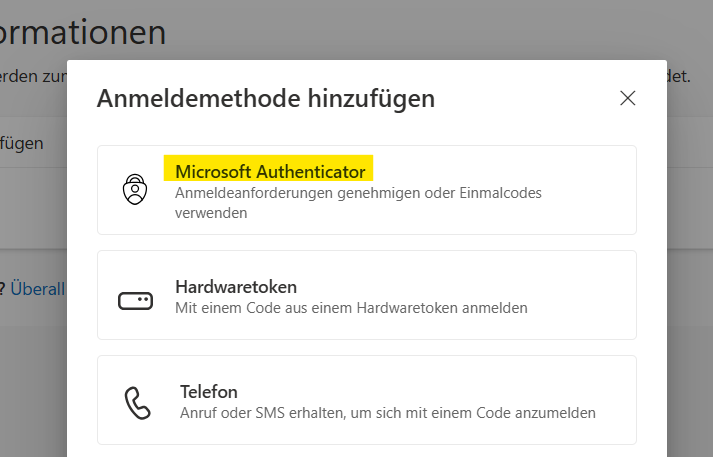The width and height of the screenshot is (713, 457).
Task: Click the description about Hardwaretoken code
Action: [350, 308]
